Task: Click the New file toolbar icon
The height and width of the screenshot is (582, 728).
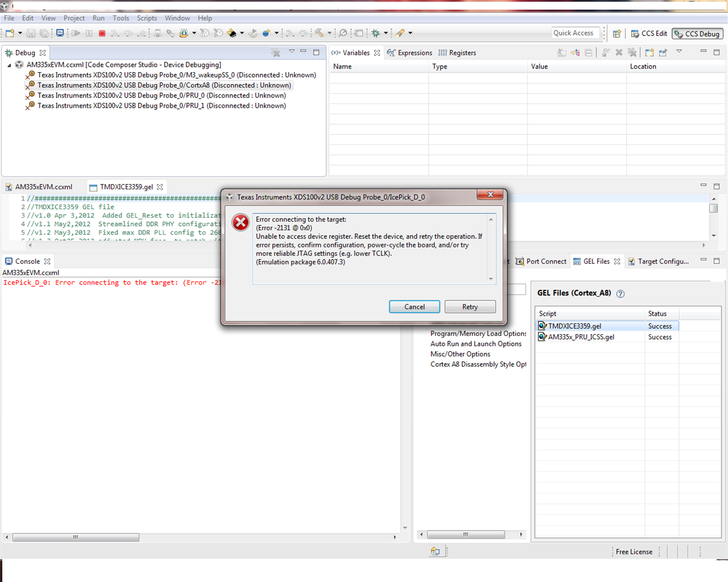Action: 9,33
